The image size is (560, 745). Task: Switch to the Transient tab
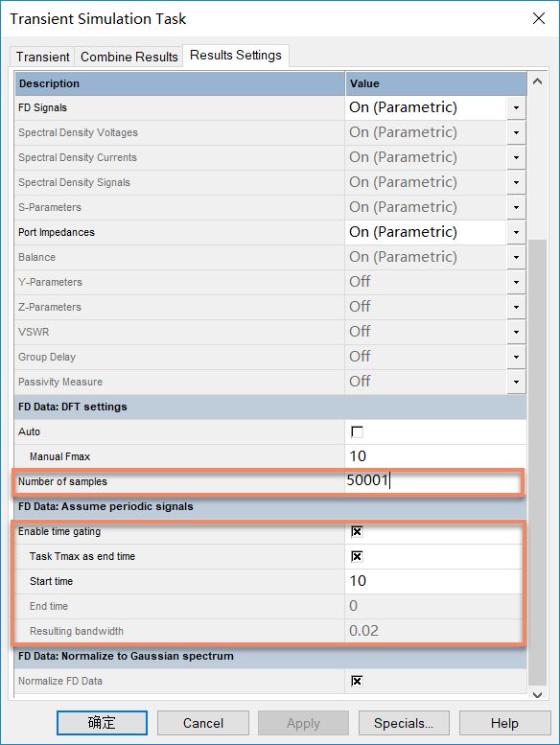(43, 57)
